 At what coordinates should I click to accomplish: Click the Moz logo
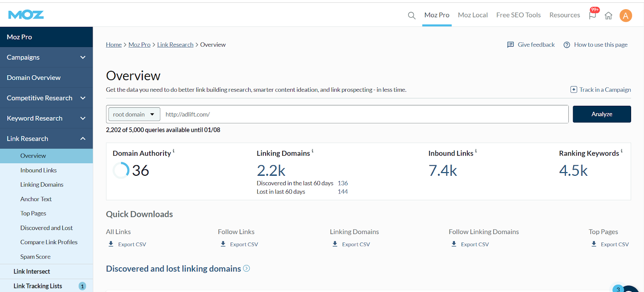point(26,15)
